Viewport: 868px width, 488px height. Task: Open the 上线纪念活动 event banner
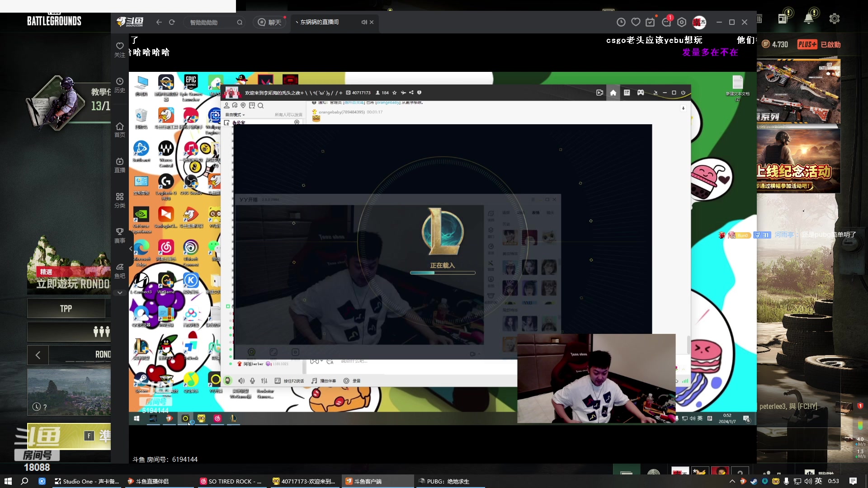pos(799,161)
